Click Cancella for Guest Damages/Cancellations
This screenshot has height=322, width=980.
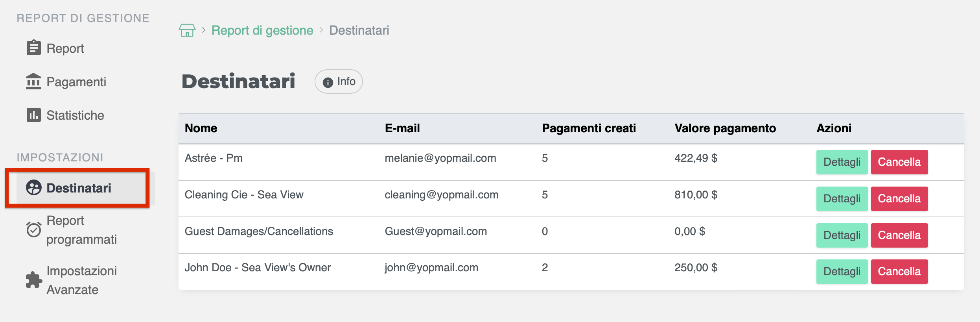[x=899, y=235]
